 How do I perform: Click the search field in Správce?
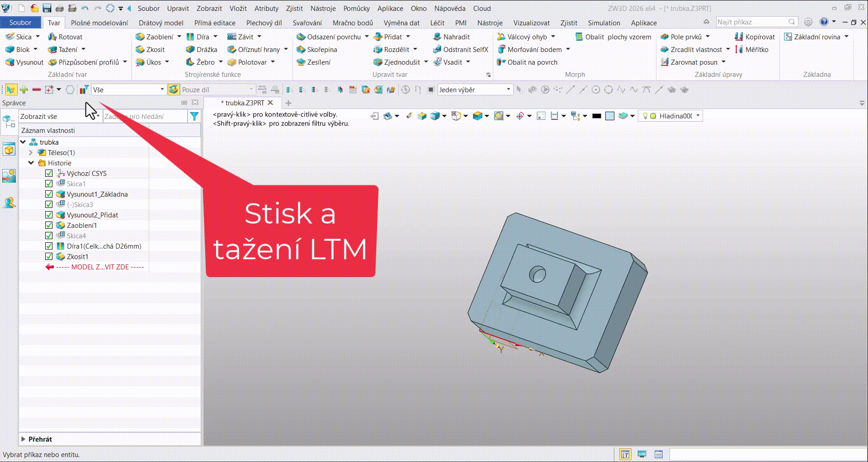pos(145,116)
